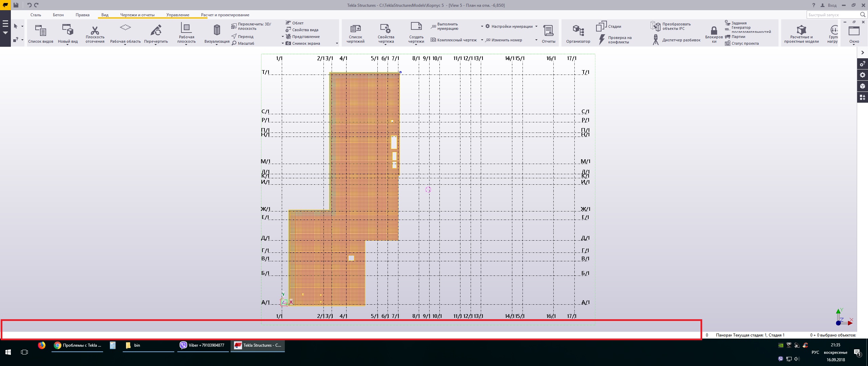
Task: Expand the Настройки нумерации dropdown arrow
Action: pos(536,26)
